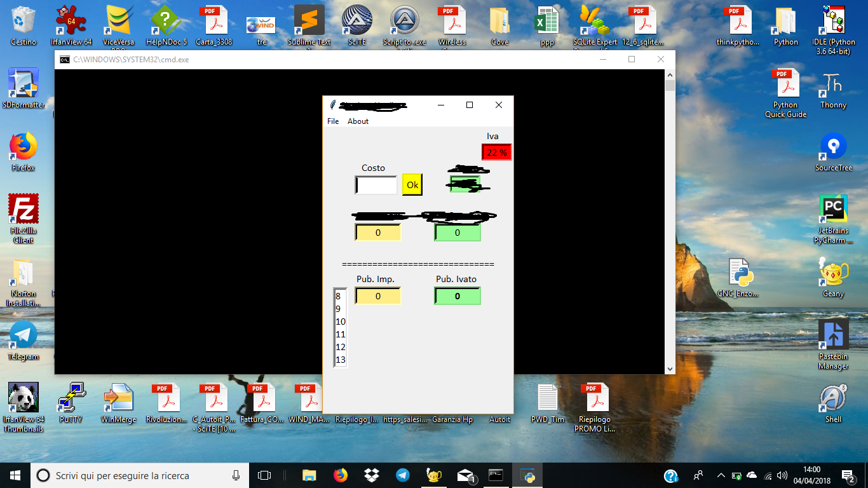This screenshot has width=868, height=488.
Task: Open the About menu
Action: tap(358, 121)
